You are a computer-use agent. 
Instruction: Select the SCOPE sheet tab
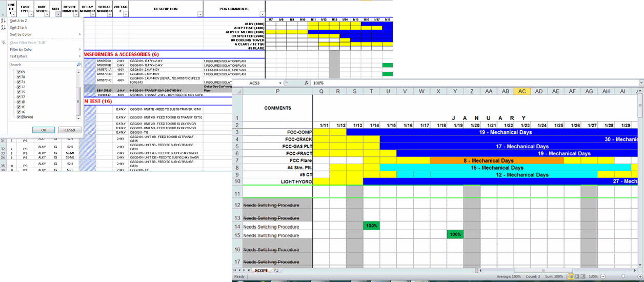tap(261, 270)
